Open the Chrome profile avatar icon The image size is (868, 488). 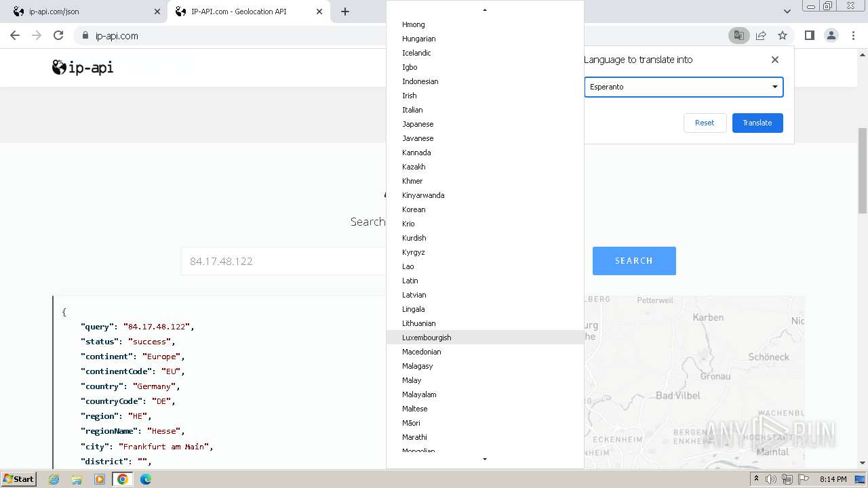pos(831,36)
